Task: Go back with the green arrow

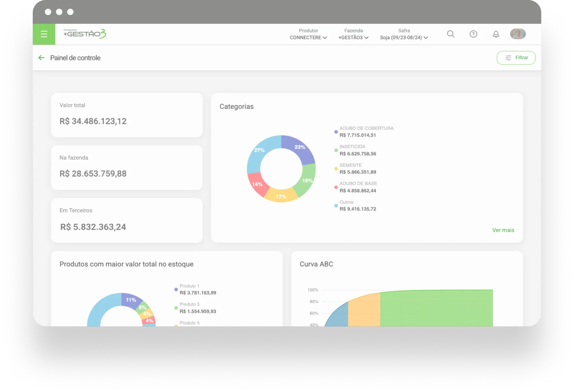Action: [41, 58]
